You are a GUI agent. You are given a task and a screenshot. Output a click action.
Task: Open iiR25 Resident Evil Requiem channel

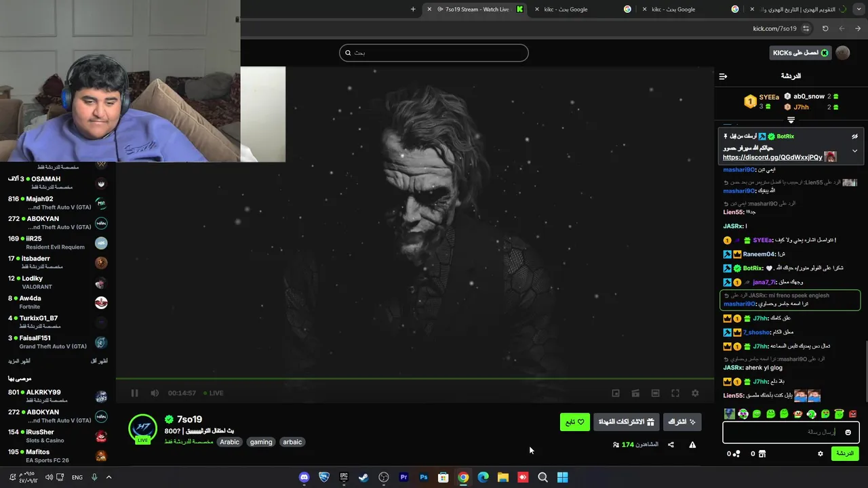(x=58, y=243)
